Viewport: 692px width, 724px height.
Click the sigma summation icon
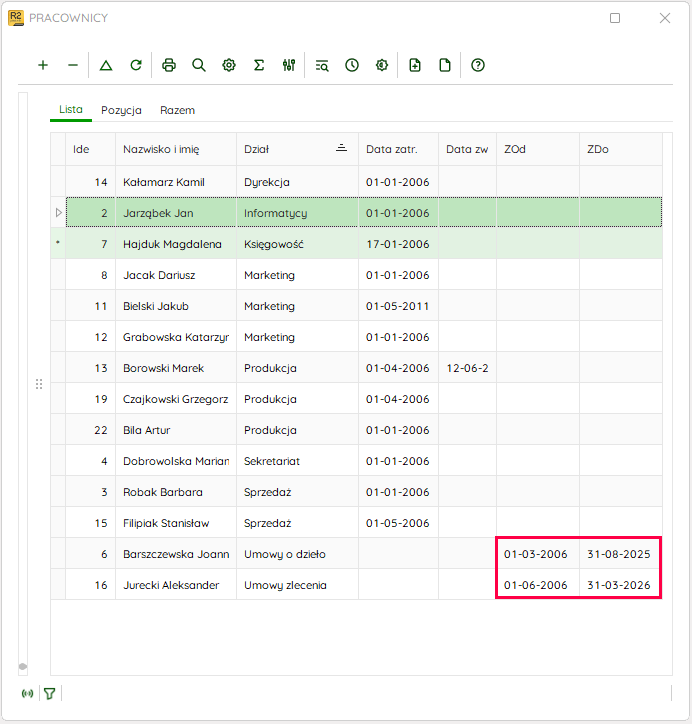(259, 65)
